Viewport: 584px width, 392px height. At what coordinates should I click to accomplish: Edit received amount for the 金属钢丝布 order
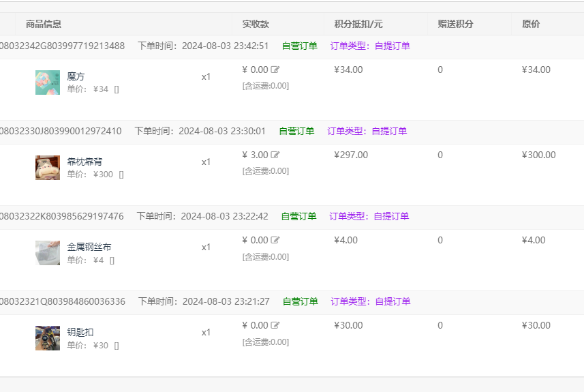(275, 240)
